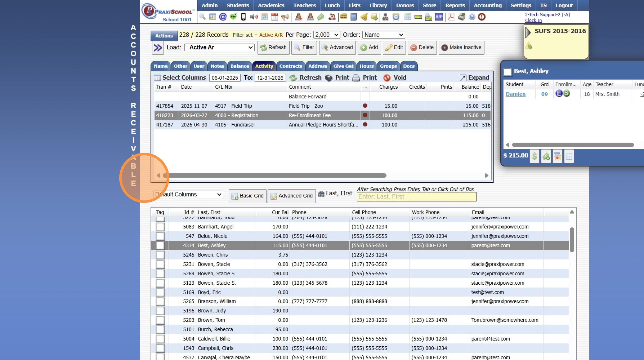Switch to the Contracts tab
This screenshot has height=360, width=644.
coord(290,66)
